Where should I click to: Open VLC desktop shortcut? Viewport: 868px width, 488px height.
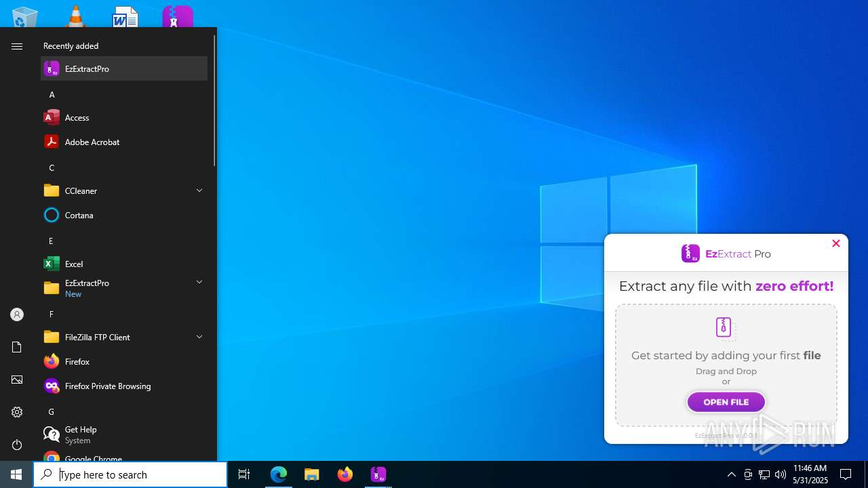[x=75, y=16]
